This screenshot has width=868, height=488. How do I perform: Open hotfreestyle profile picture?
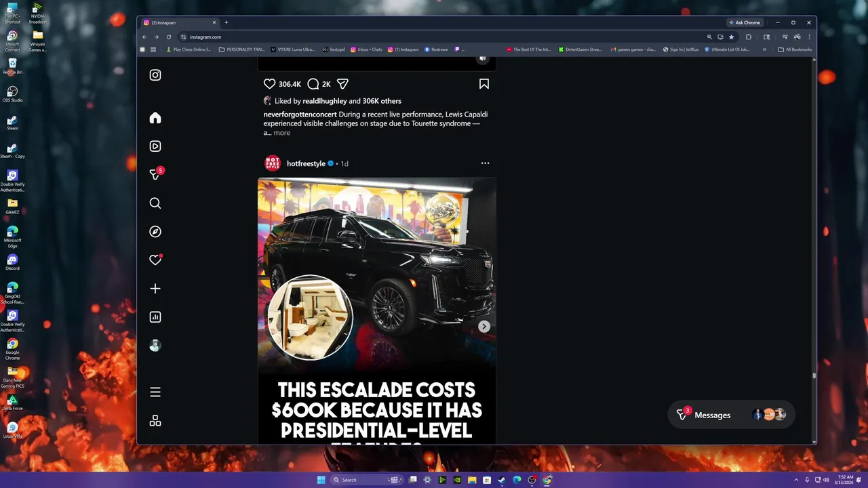273,163
